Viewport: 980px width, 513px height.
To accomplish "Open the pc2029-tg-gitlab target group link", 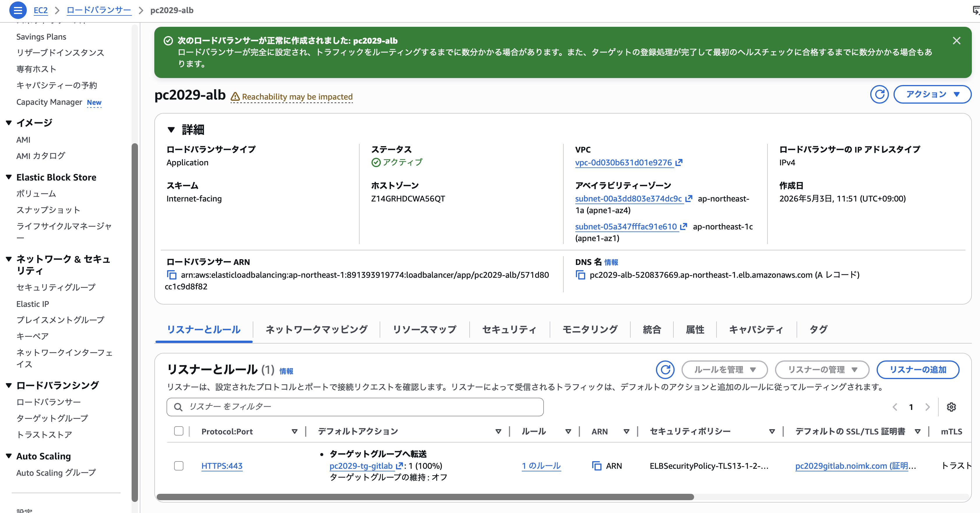I will [361, 466].
